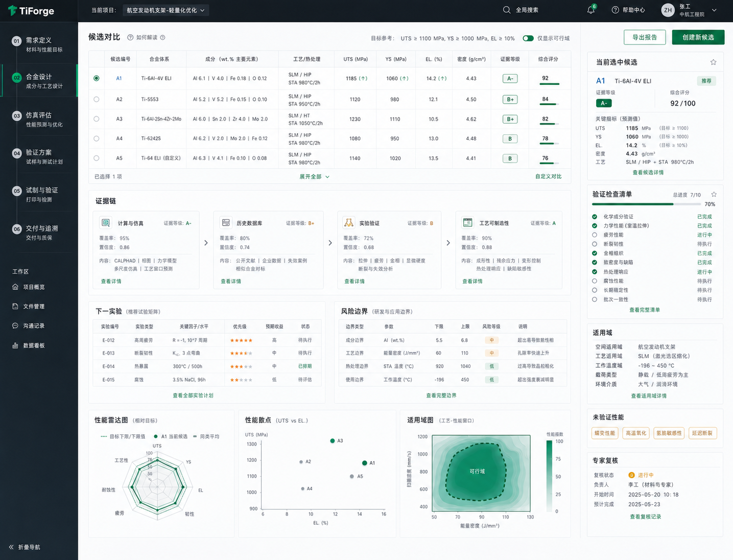The width and height of the screenshot is (733, 560).
Task: Toggle 仅显示可行域 switch
Action: [528, 38]
